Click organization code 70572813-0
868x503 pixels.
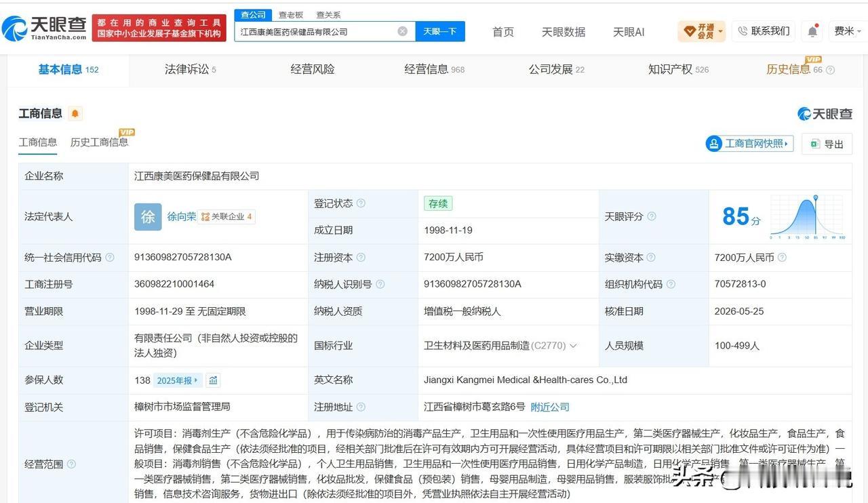(741, 285)
